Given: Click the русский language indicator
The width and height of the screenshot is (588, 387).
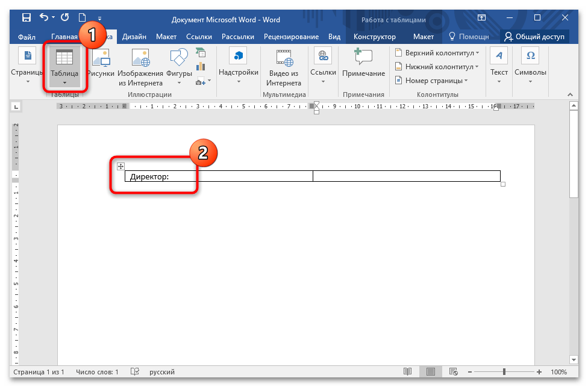Looking at the screenshot, I should coord(162,372).
